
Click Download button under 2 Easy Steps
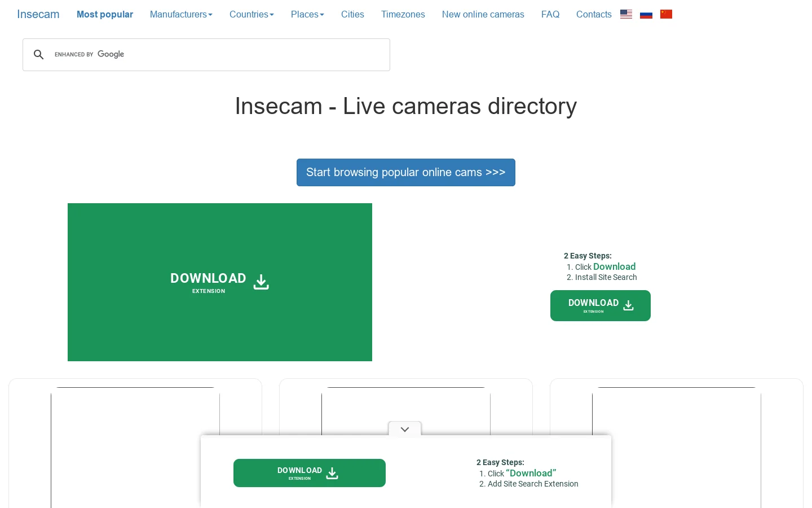601,305
